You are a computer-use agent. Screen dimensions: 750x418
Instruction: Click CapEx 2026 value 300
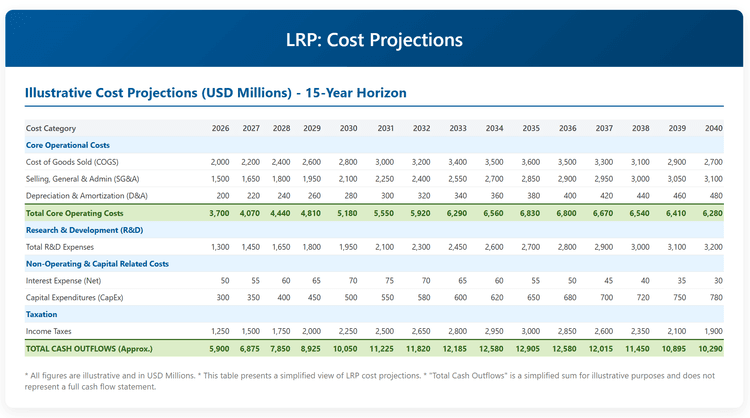coord(223,297)
